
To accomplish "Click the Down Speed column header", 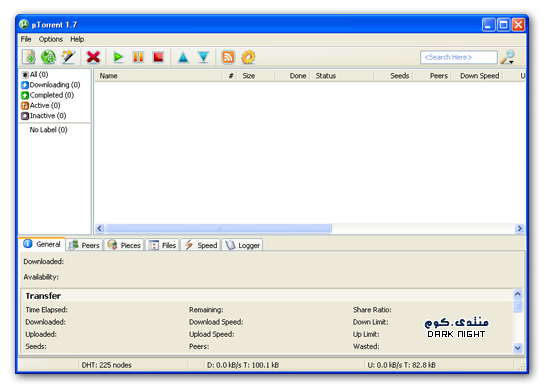I will (x=478, y=76).
